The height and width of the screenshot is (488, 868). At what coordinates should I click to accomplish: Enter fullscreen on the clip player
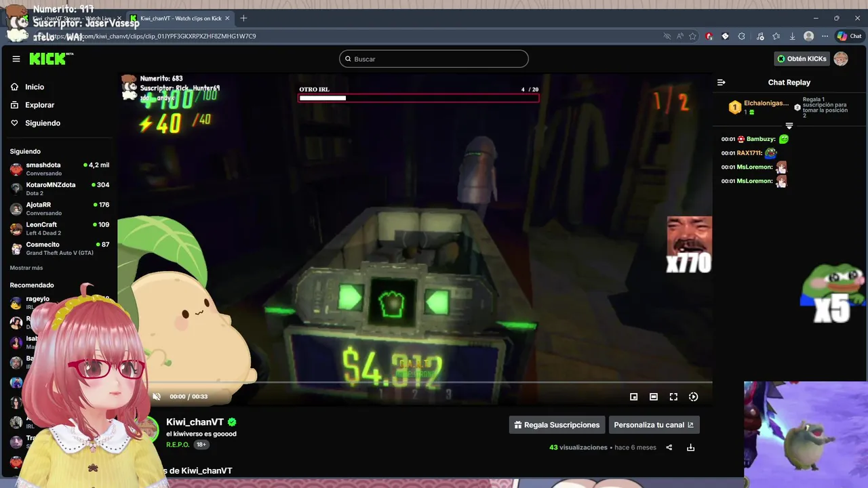(x=673, y=396)
